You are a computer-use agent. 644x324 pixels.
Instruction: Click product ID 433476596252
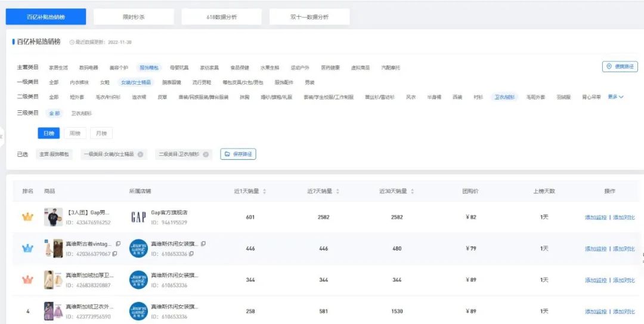coord(88,223)
